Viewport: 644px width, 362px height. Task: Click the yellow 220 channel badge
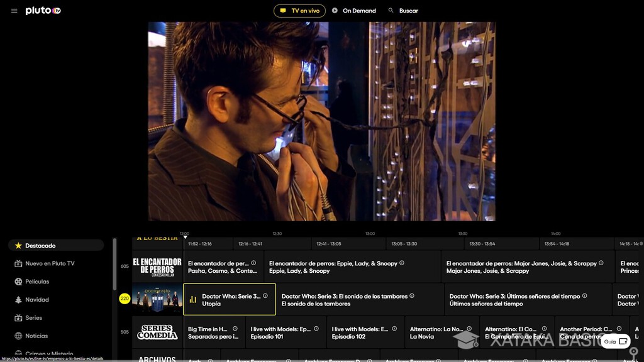click(x=125, y=299)
